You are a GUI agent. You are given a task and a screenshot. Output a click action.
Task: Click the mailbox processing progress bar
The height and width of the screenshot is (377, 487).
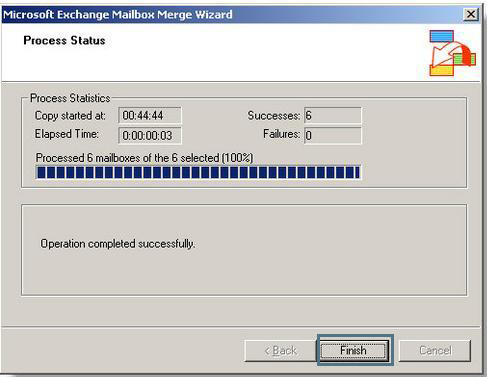(x=198, y=172)
